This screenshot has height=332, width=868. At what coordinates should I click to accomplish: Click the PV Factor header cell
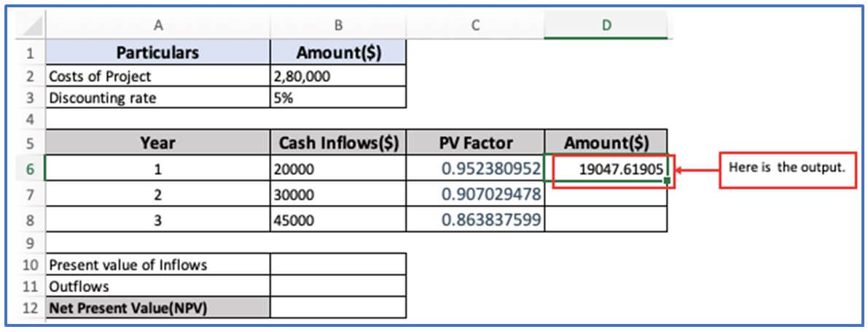[475, 143]
